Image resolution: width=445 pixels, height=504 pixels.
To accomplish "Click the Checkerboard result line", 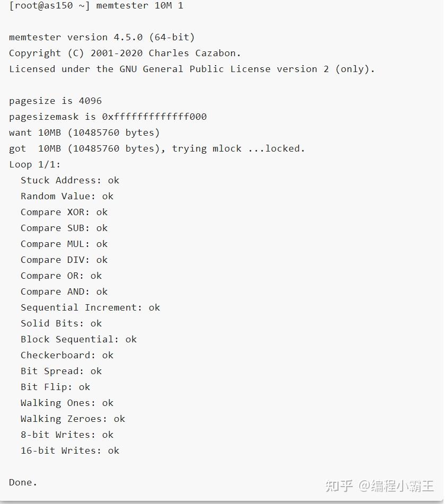I will [x=67, y=355].
